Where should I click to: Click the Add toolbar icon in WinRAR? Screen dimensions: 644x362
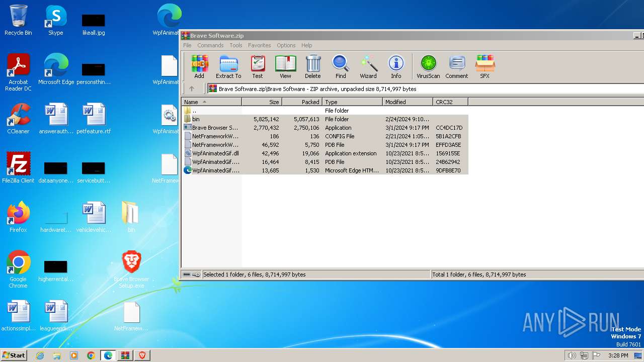click(x=199, y=67)
